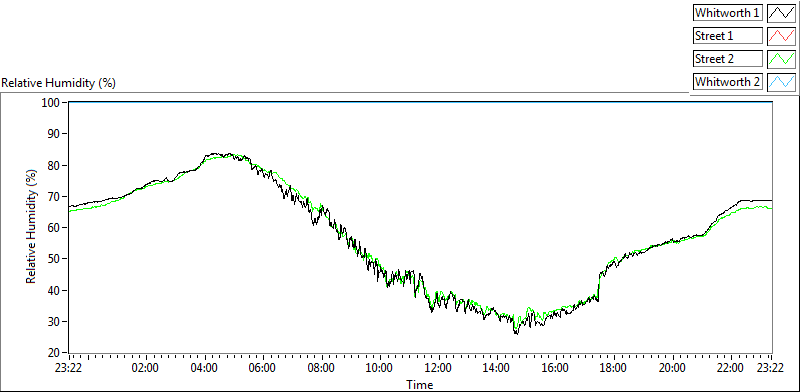Click the Street 2 green plot icon
800x392 pixels.
[781, 59]
